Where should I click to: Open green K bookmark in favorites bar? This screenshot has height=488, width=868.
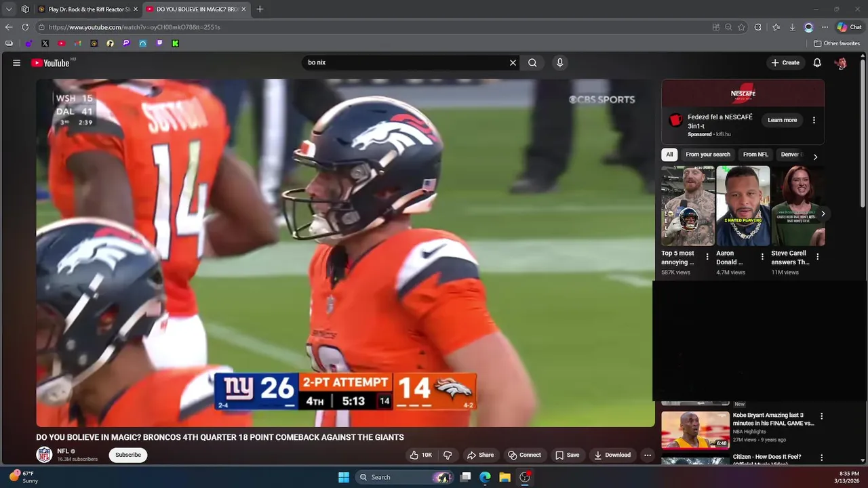(176, 43)
